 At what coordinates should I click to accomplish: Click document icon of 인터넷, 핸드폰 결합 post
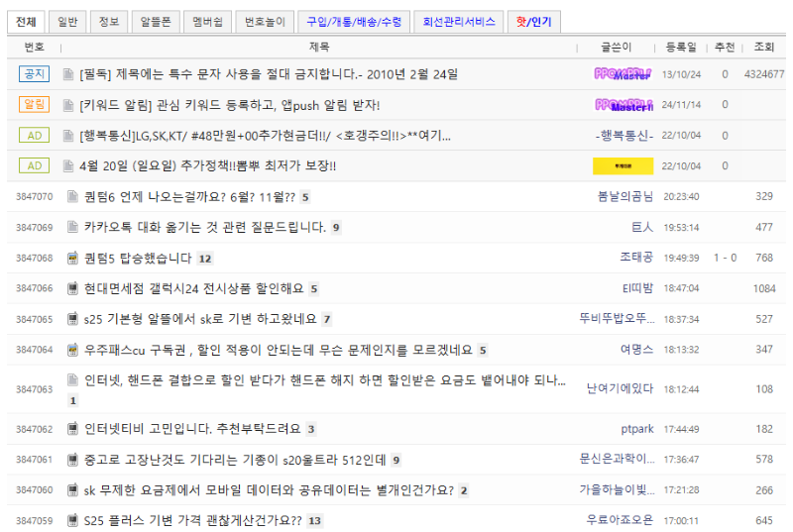click(72, 379)
